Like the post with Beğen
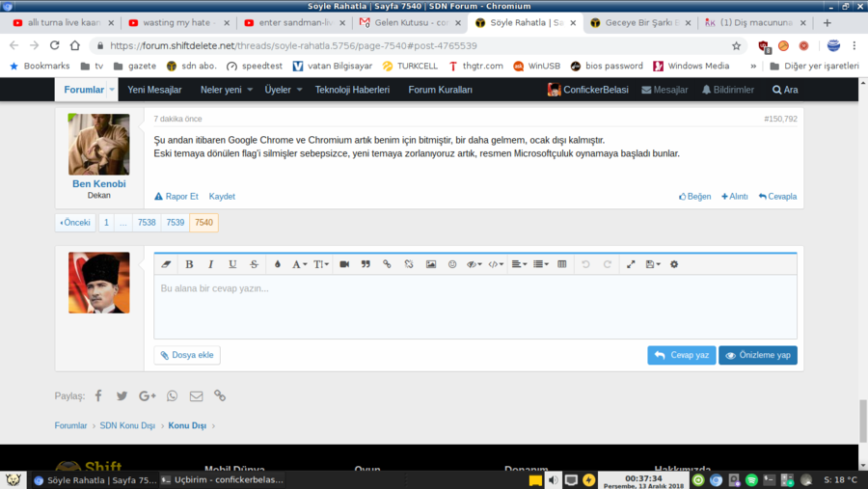The height and width of the screenshot is (489, 868). (694, 196)
